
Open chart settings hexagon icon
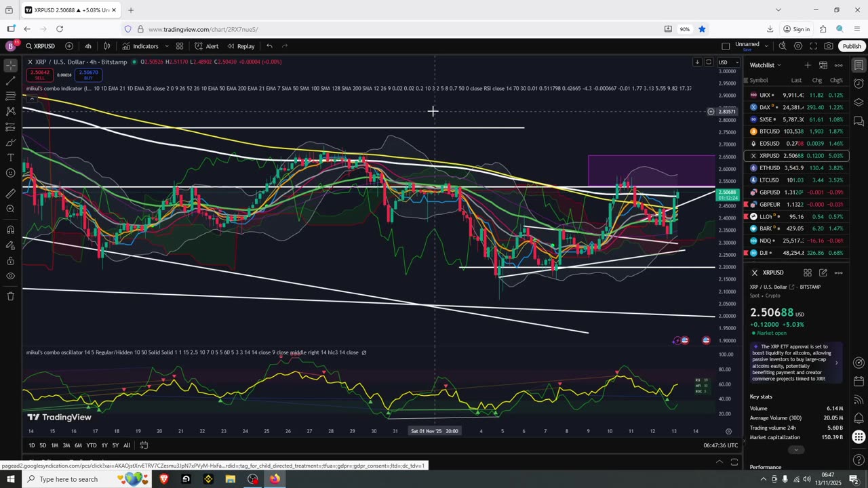(798, 46)
